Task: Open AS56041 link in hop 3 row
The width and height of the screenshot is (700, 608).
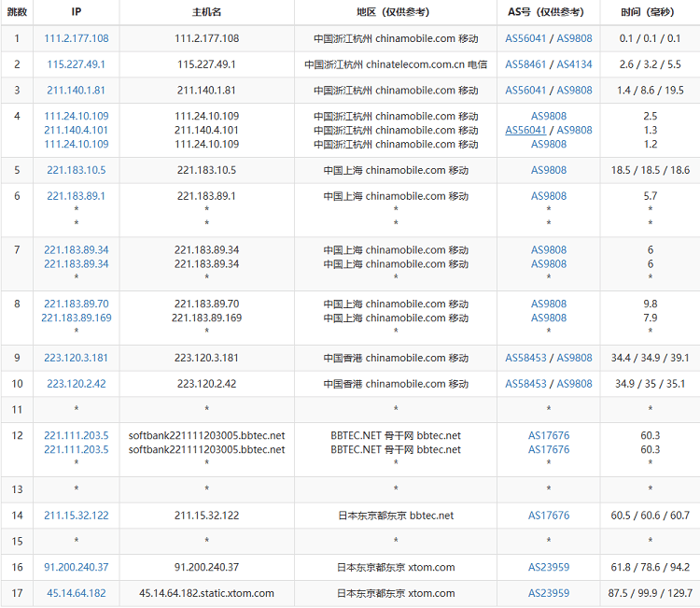Action: (525, 91)
